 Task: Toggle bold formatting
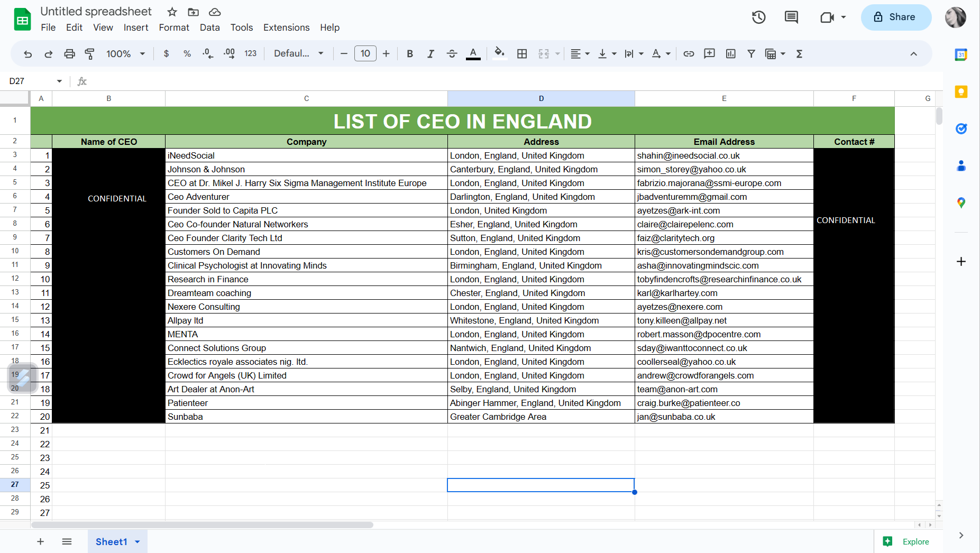click(x=410, y=54)
